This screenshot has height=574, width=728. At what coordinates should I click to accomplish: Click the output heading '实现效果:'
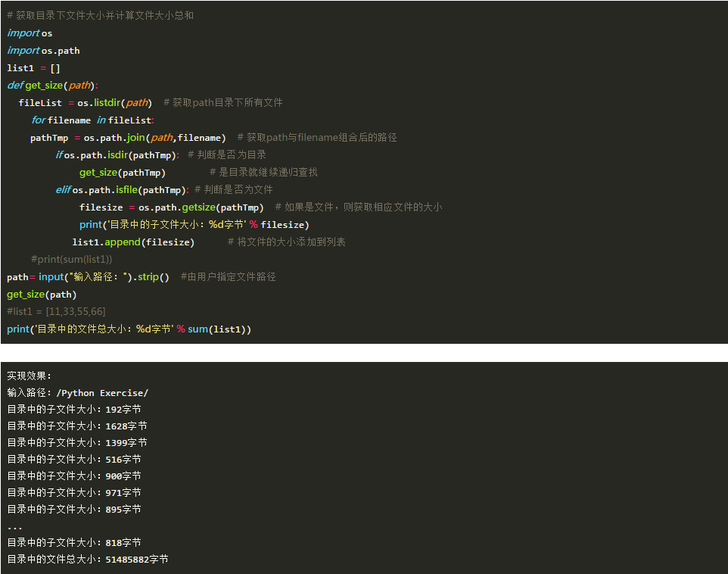(x=30, y=376)
